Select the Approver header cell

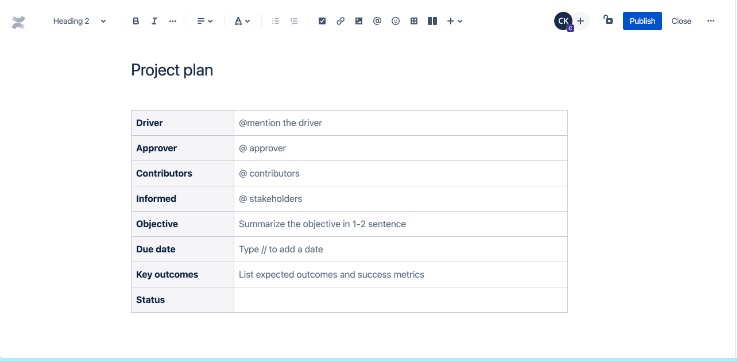coord(182,148)
